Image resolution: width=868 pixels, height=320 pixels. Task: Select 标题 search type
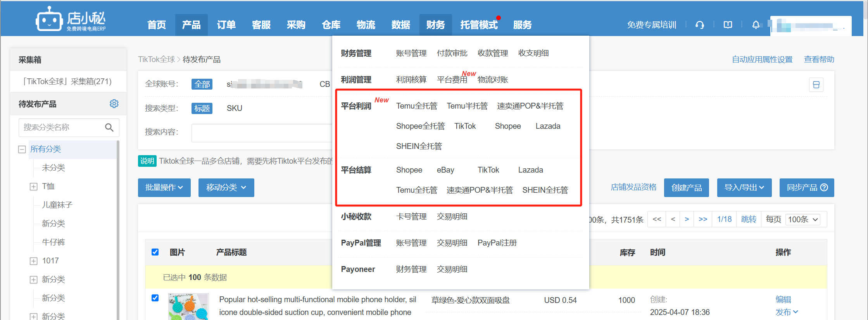[202, 108]
